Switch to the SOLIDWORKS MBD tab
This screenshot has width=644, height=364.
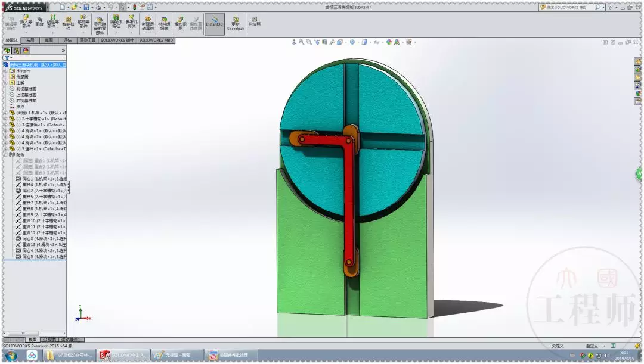click(x=156, y=41)
